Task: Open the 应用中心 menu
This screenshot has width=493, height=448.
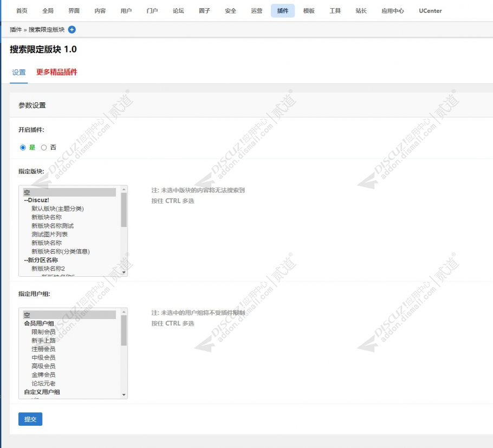Action: pyautogui.click(x=393, y=11)
